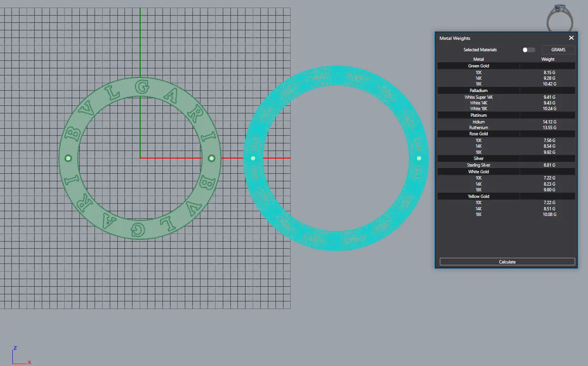Click the GRAMS unit button

(x=558, y=50)
